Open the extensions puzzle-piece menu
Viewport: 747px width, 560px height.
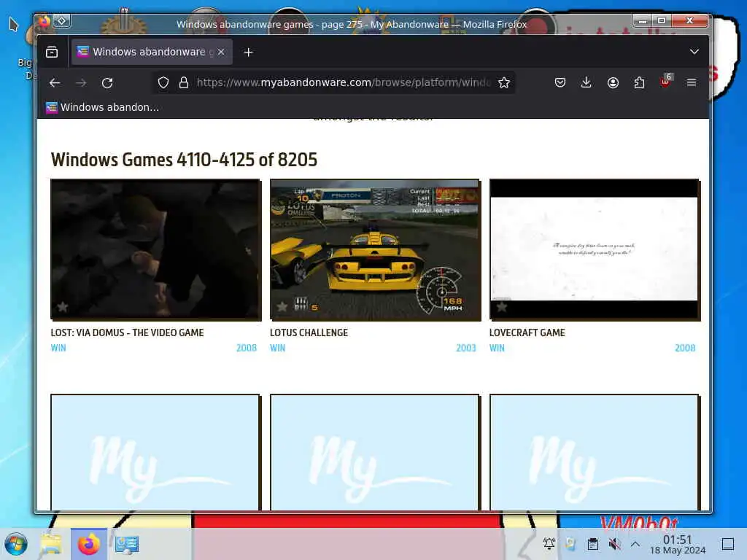pyautogui.click(x=639, y=82)
